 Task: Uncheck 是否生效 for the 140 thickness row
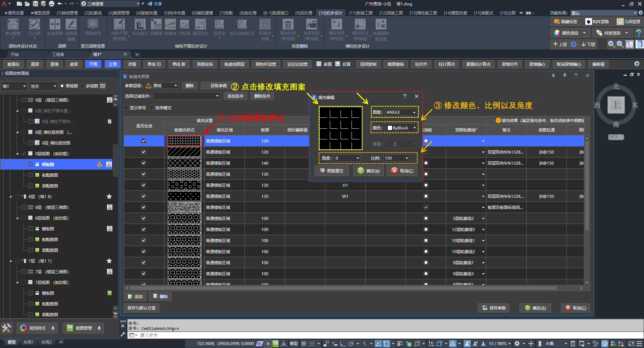pos(144,163)
